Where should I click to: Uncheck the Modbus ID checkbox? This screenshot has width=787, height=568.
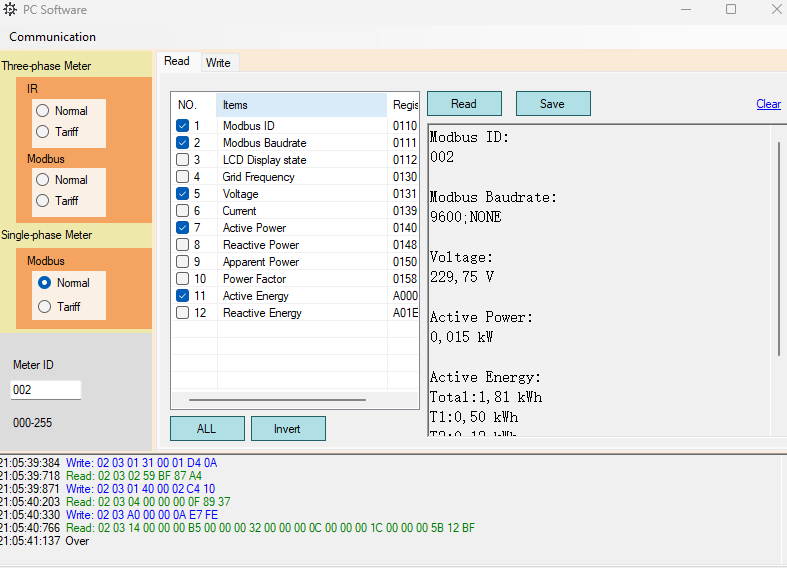(182, 126)
